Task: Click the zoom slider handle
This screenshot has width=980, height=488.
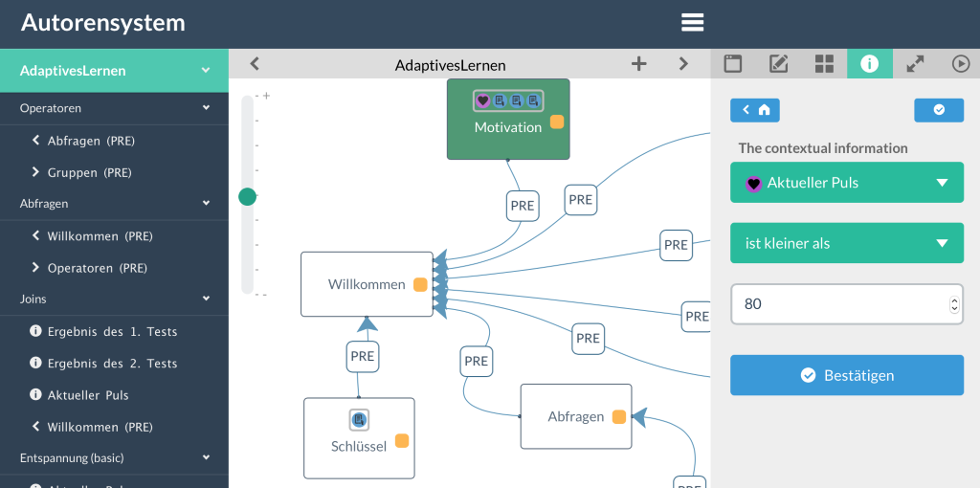Action: tap(248, 196)
